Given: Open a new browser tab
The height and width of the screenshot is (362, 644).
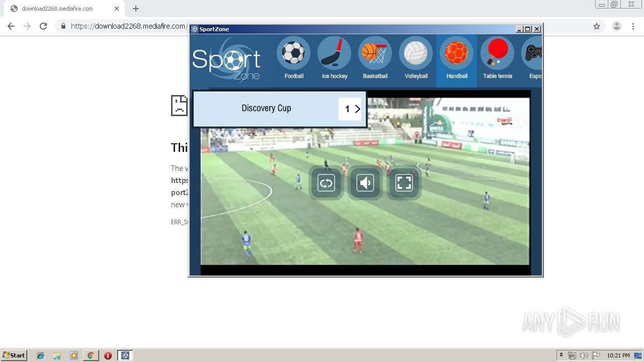Looking at the screenshot, I should click(x=136, y=9).
